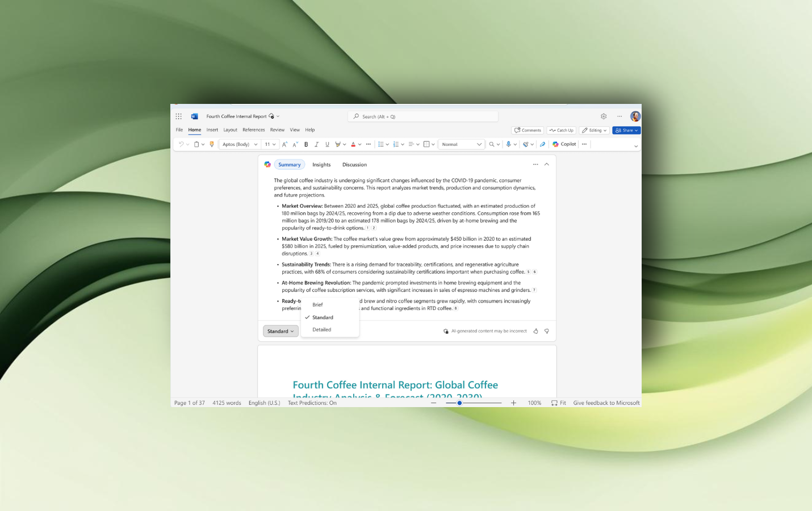Toggle italic formatting

coord(317,144)
